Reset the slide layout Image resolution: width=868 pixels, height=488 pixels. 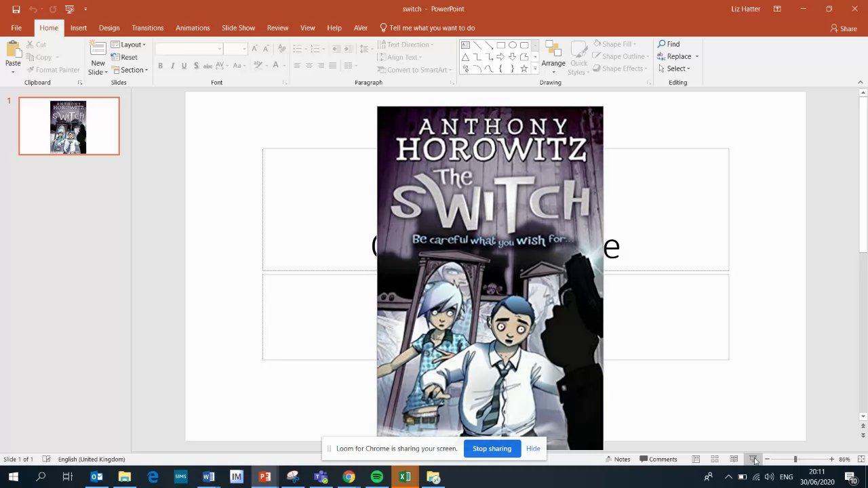pos(124,57)
